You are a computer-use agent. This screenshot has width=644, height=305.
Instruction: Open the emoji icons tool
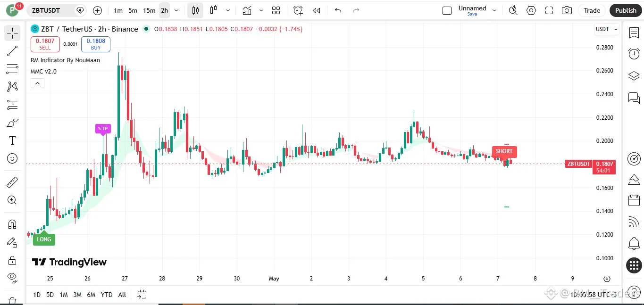(x=12, y=158)
